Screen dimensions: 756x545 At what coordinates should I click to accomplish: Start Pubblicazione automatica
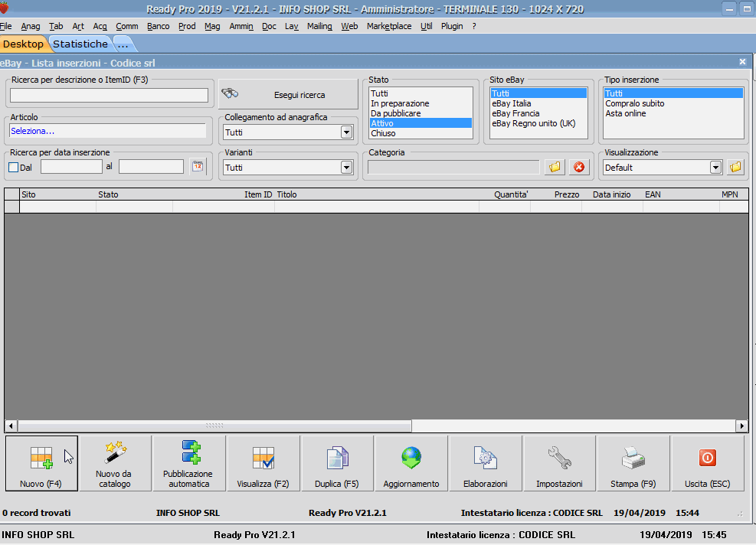(189, 463)
